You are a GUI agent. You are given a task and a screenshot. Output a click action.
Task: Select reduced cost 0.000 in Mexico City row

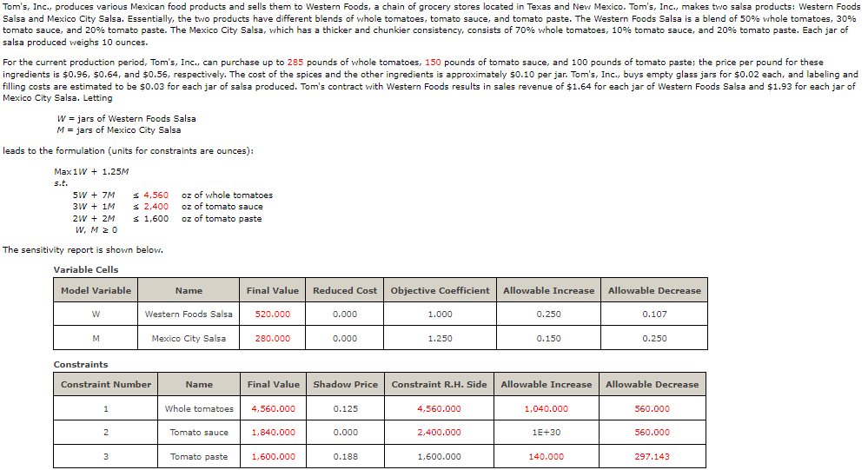(344, 338)
